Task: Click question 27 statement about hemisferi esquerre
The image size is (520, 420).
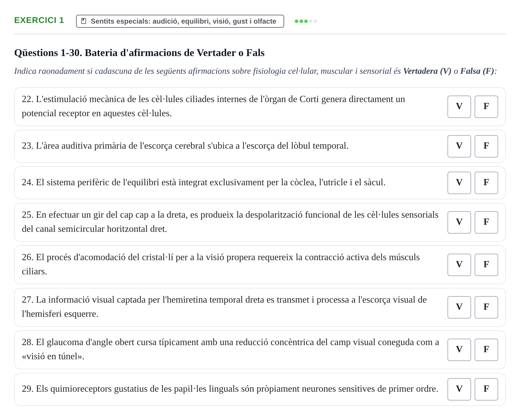Action: 224,307
